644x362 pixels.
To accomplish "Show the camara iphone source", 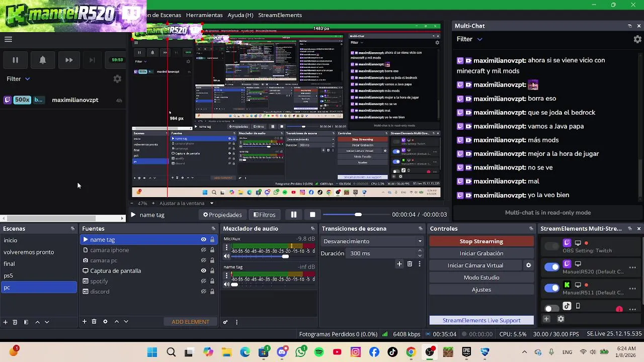I will (x=203, y=250).
